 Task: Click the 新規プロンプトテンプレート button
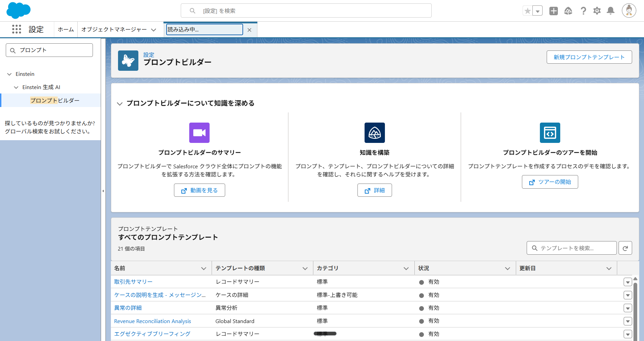coord(589,57)
